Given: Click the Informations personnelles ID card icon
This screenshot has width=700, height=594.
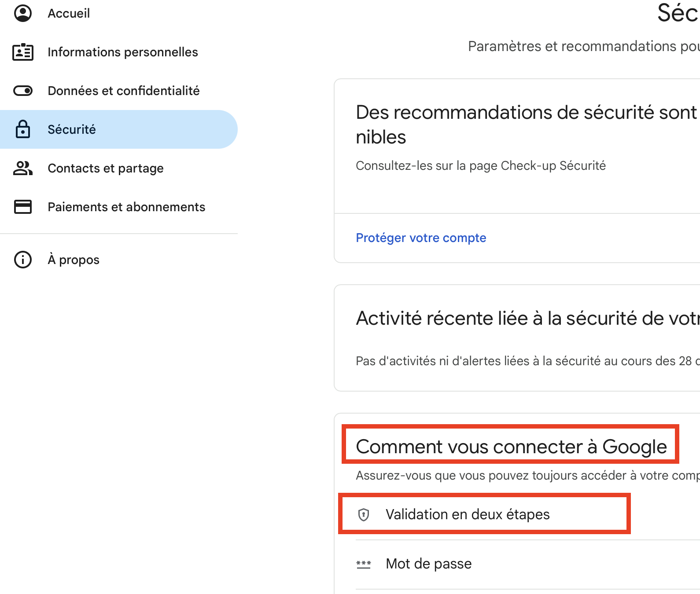Looking at the screenshot, I should coord(23,52).
